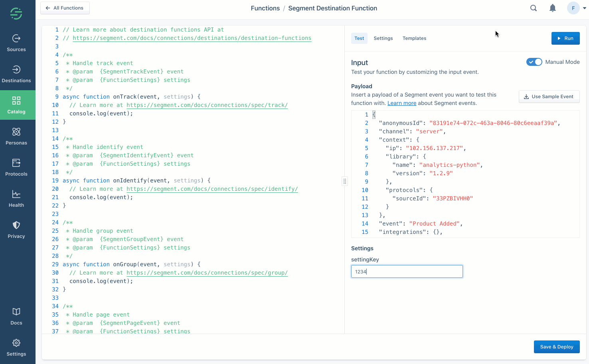This screenshot has height=364, width=589.
Task: Open the user account avatar dropdown
Action: pyautogui.click(x=573, y=8)
